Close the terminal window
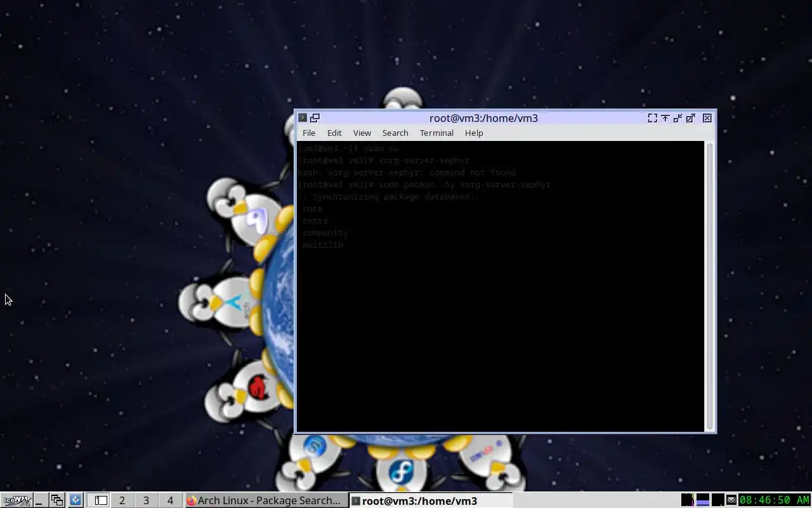Image resolution: width=812 pixels, height=508 pixels. [707, 117]
